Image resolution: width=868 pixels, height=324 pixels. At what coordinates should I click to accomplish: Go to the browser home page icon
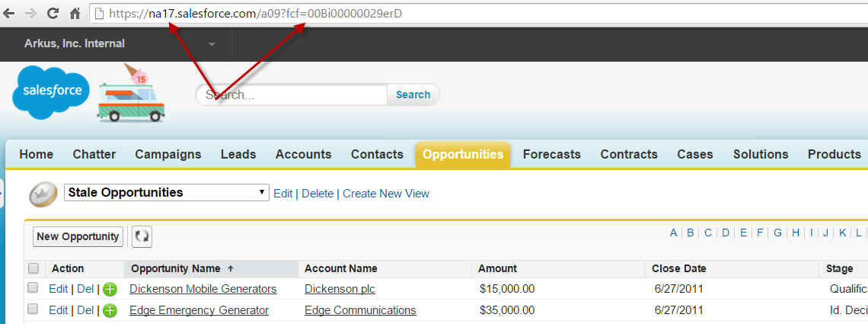point(75,14)
